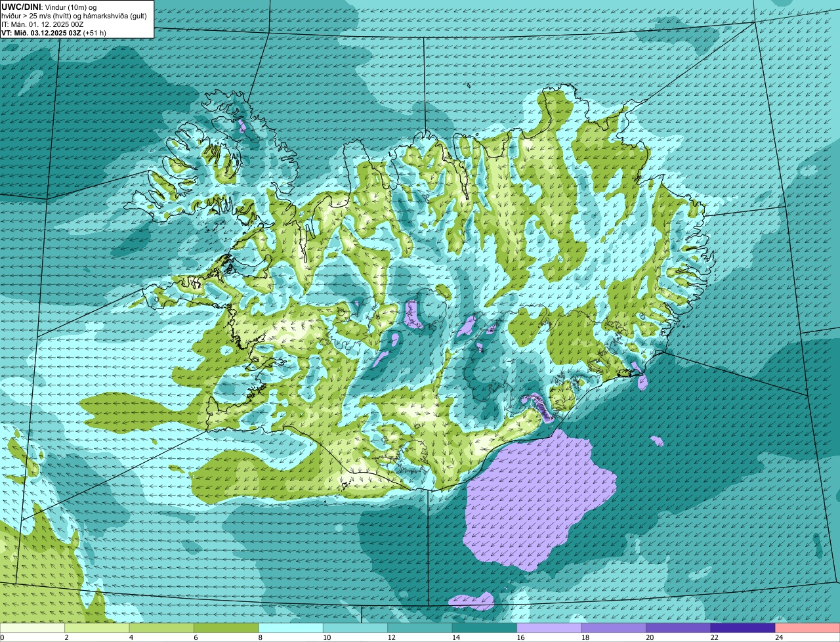Click the "IT: Mán. 01. 12. 2025 00Z" line
Screen dimensions: 840x642
pos(43,24)
